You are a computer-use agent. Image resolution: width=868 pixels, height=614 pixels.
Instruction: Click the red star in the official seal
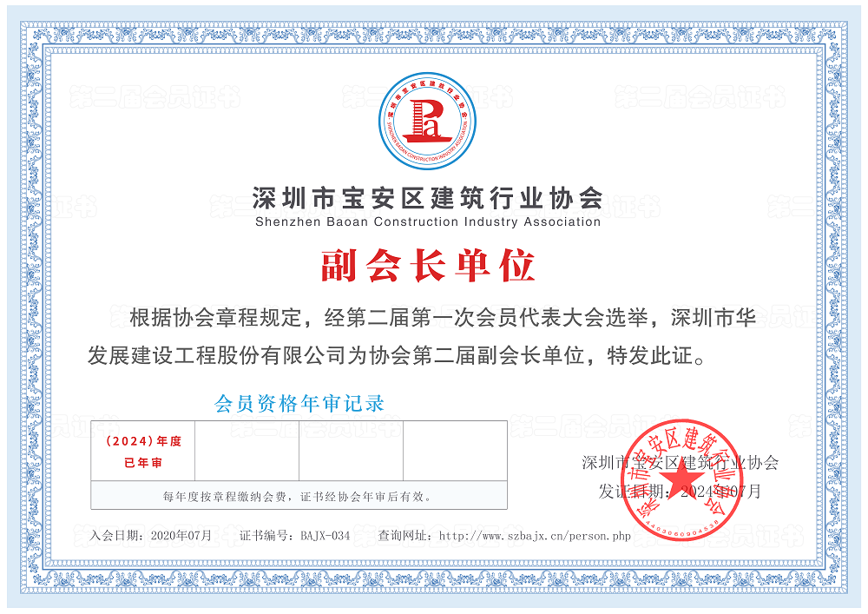[x=682, y=479]
